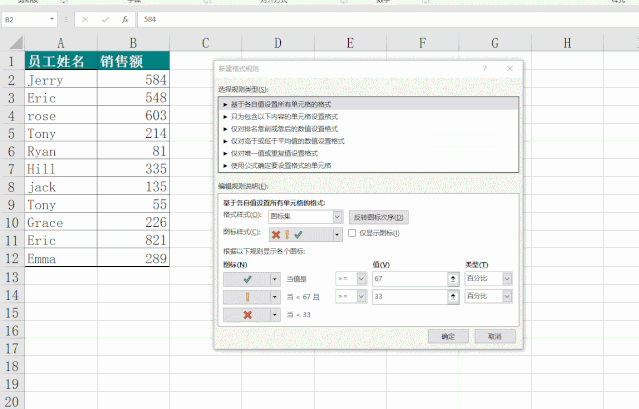The image size is (639, 409).
Task: Expand the Name Box dropdown arrow
Action: (x=52, y=19)
